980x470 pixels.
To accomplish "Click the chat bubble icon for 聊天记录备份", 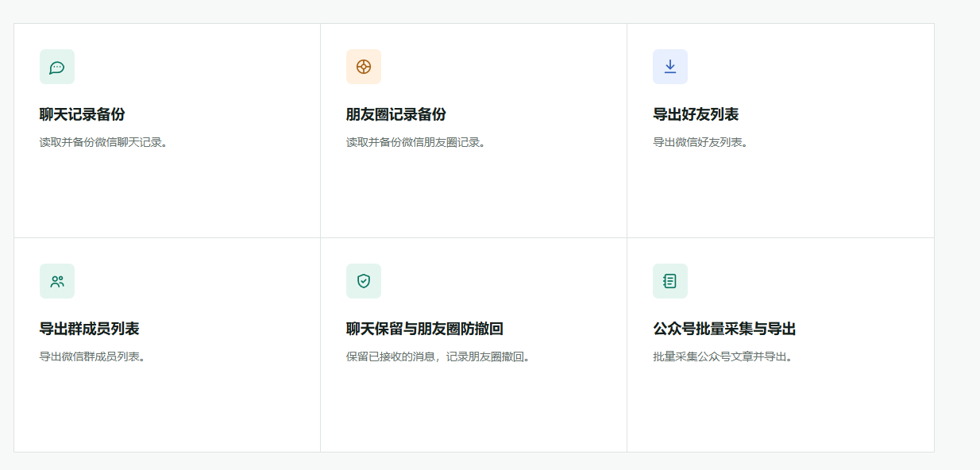I will pyautogui.click(x=57, y=67).
